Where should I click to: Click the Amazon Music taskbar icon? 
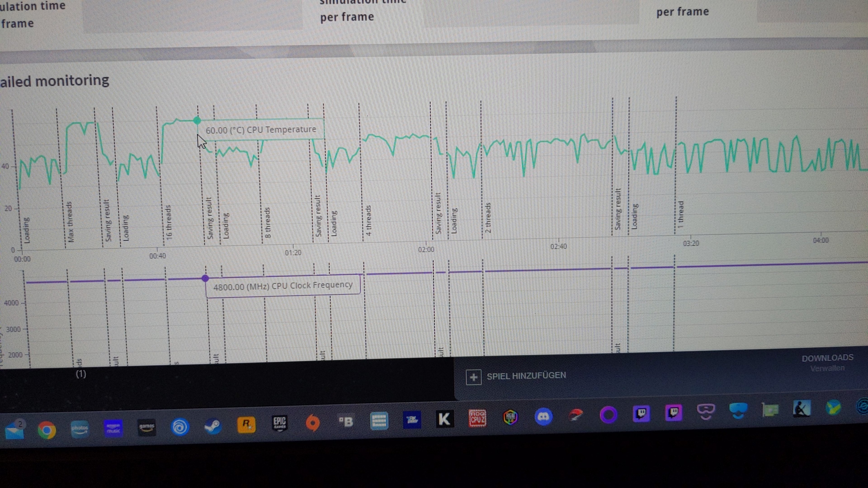coord(113,428)
